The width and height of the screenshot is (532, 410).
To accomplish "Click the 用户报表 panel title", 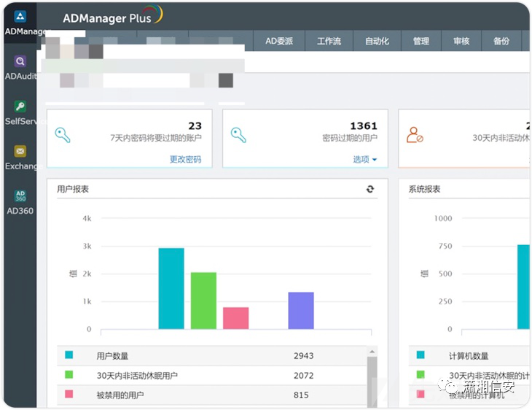I will tap(73, 189).
